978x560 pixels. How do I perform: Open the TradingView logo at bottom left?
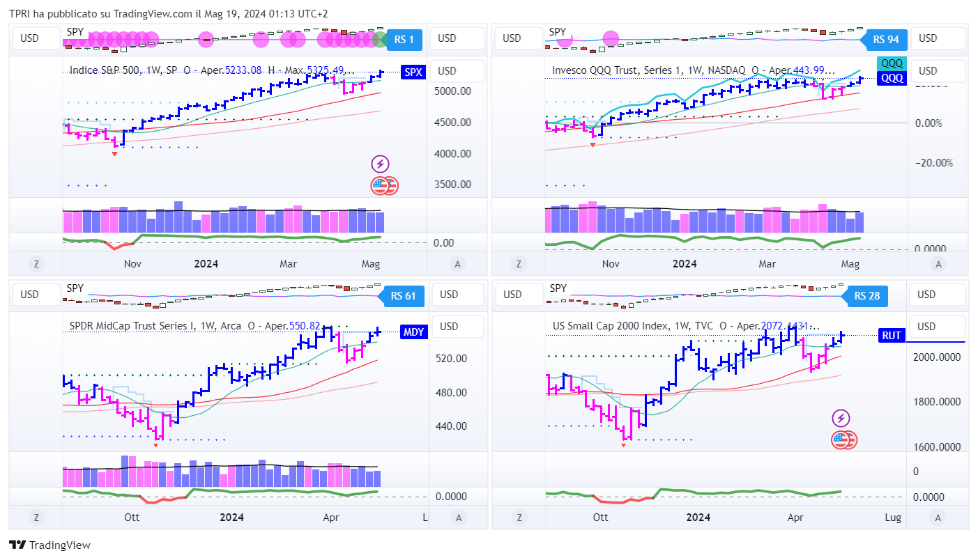(49, 545)
